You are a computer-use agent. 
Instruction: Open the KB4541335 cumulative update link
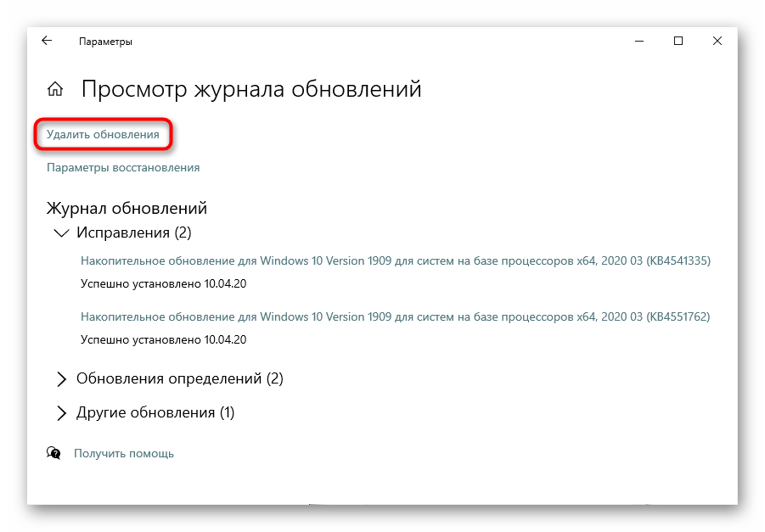coord(395,260)
